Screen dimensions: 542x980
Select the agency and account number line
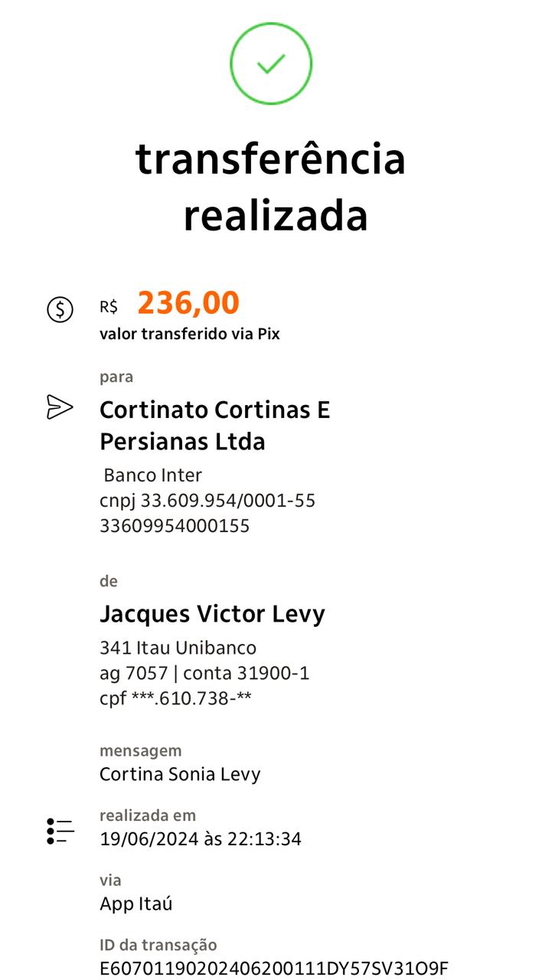pyautogui.click(x=204, y=674)
